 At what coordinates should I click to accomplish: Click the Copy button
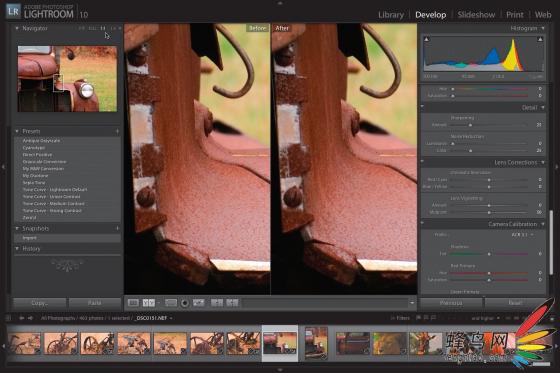[x=39, y=303]
